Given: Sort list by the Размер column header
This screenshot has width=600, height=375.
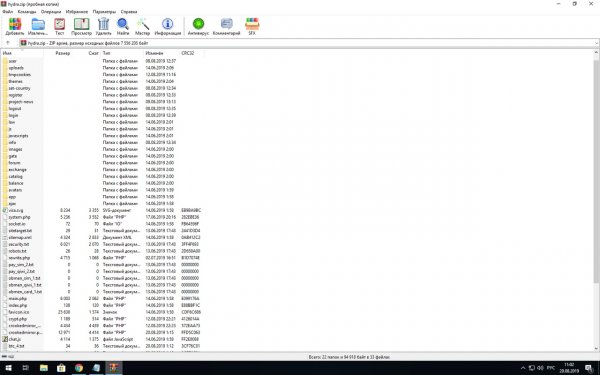Looking at the screenshot, I should point(63,53).
